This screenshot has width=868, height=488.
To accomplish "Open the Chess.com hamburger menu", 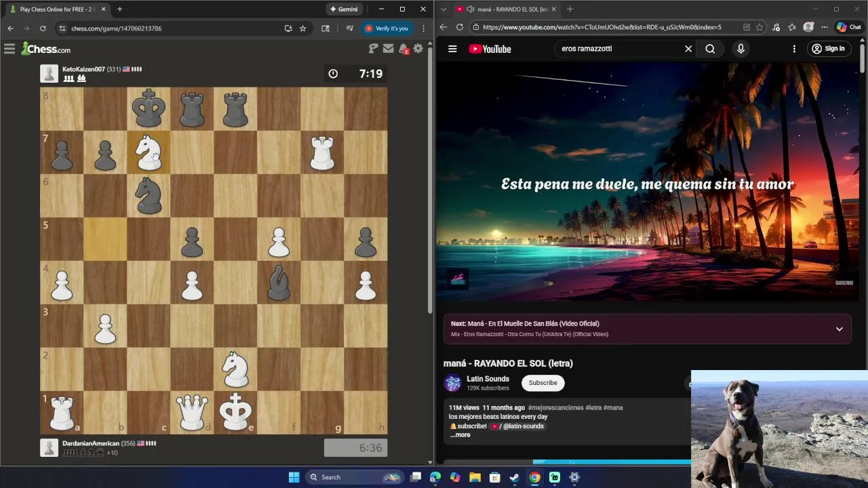I will tap(9, 49).
